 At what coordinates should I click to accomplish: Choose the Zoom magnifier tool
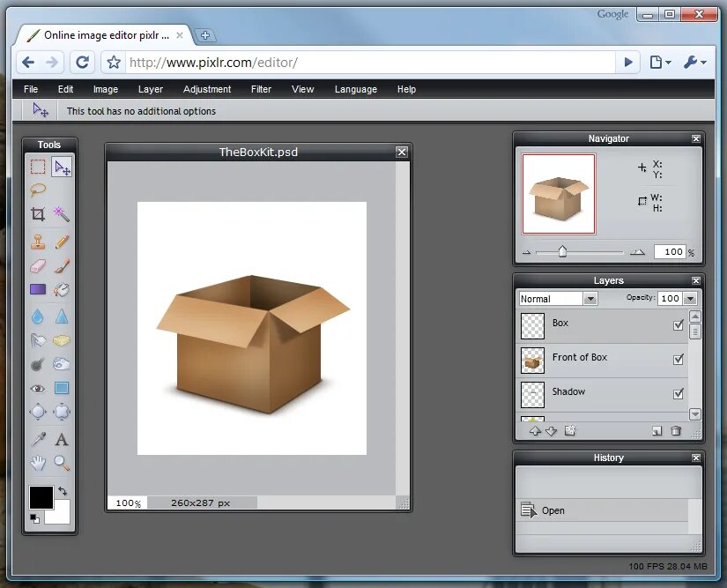click(61, 463)
